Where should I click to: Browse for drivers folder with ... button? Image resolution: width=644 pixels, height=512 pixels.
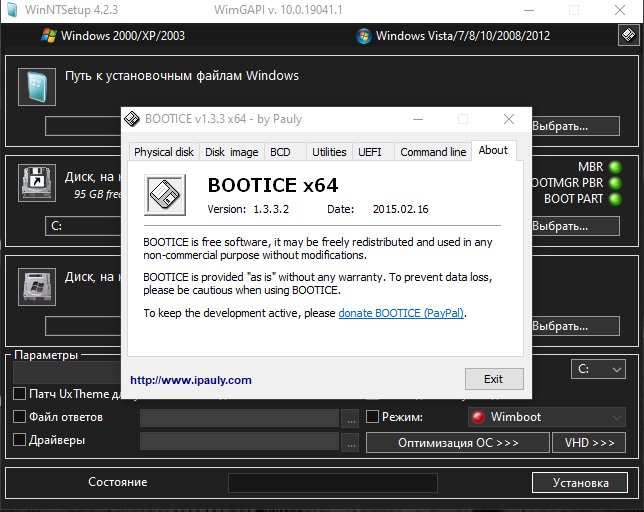pos(351,442)
